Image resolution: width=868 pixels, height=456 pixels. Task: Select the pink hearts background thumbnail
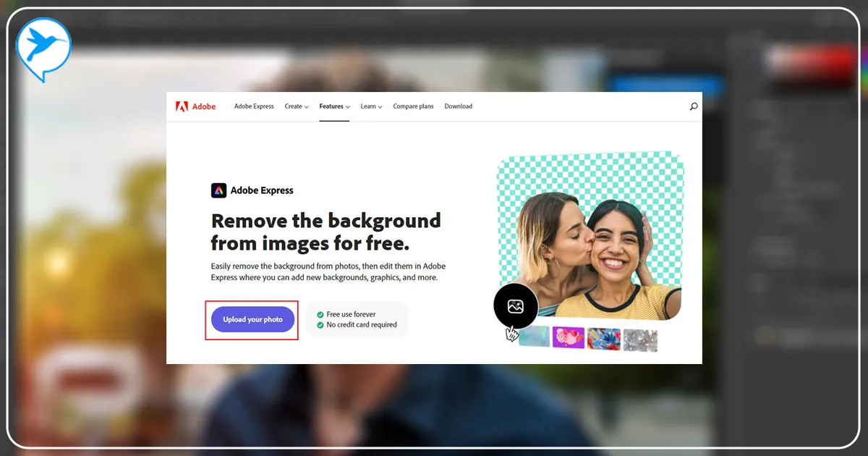[569, 337]
